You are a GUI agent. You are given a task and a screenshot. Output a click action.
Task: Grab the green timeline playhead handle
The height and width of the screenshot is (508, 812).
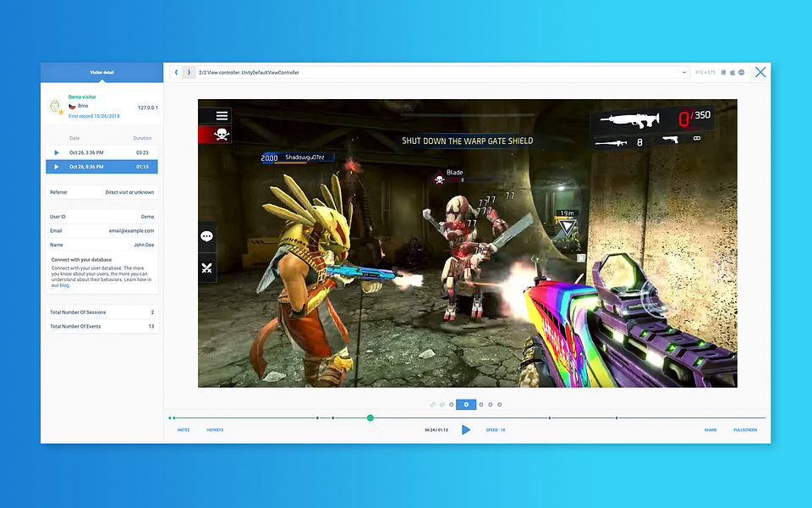[370, 417]
